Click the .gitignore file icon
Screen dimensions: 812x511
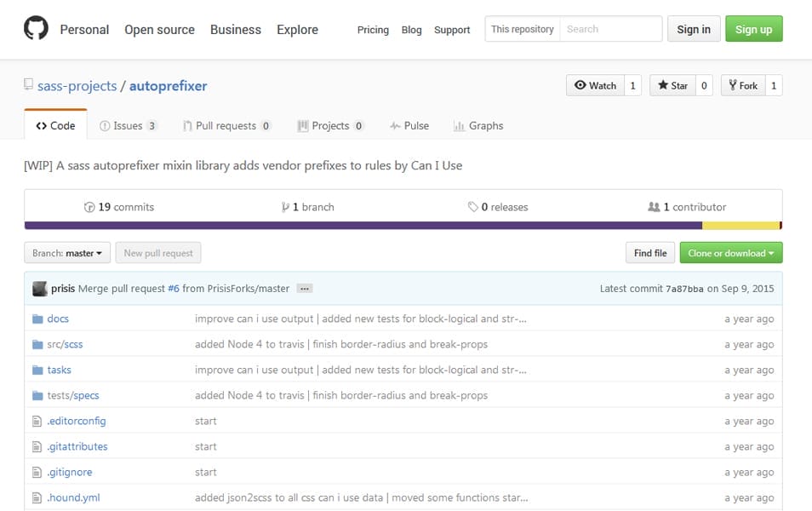[x=37, y=472]
